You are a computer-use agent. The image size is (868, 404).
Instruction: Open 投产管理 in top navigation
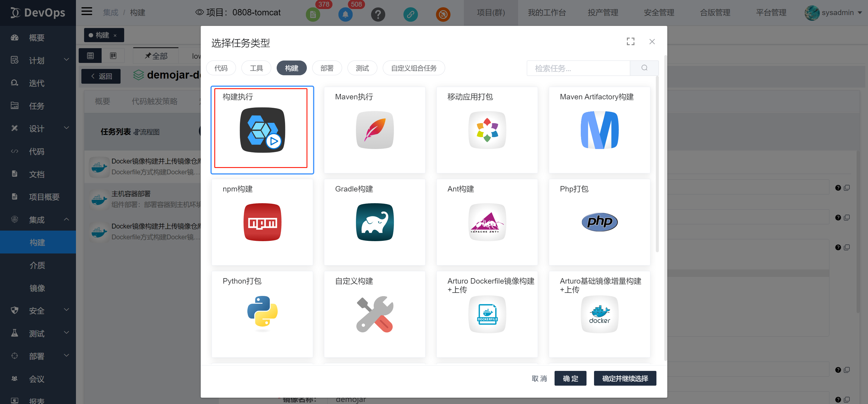603,13
